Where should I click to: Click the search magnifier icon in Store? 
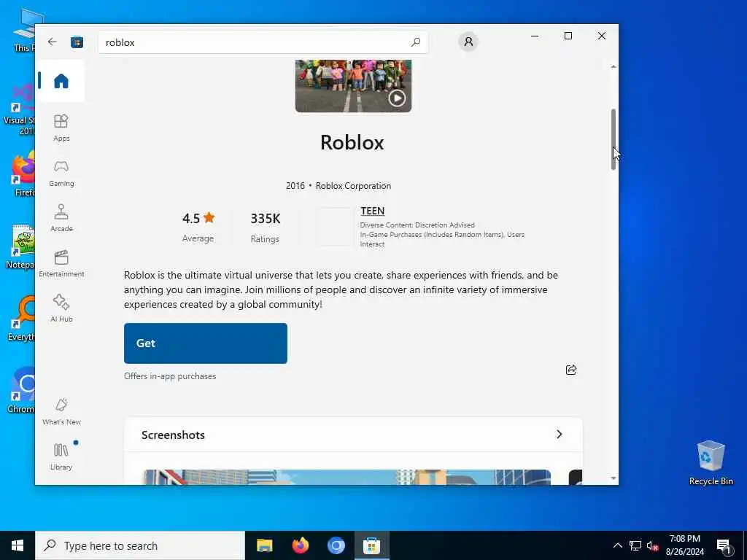pos(415,42)
